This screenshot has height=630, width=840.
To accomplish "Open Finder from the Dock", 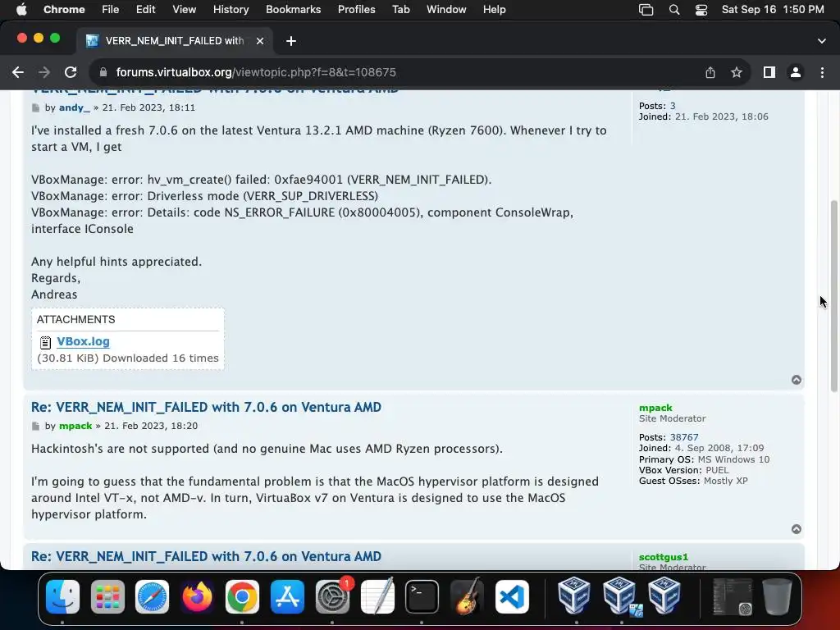I will (x=62, y=597).
